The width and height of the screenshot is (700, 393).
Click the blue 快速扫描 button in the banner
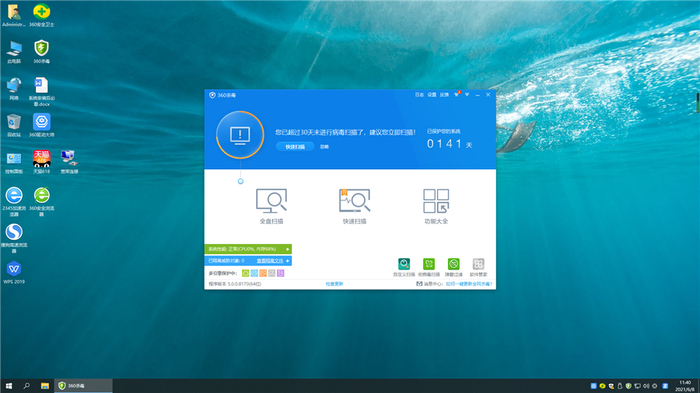coord(295,146)
